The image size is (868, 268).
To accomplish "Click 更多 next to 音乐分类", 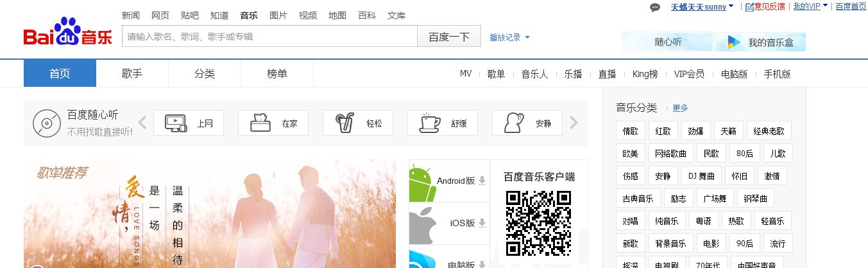I will click(x=680, y=108).
